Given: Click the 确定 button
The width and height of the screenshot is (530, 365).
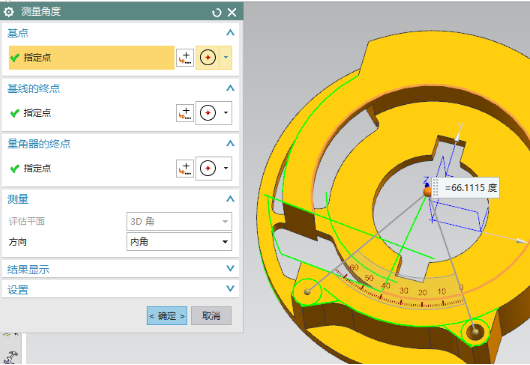Looking at the screenshot, I should 167,316.
